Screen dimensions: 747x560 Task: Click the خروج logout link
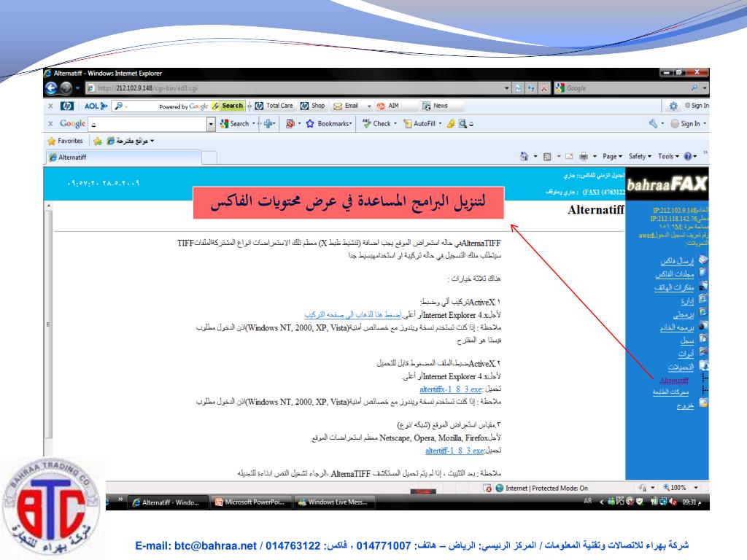(x=685, y=406)
